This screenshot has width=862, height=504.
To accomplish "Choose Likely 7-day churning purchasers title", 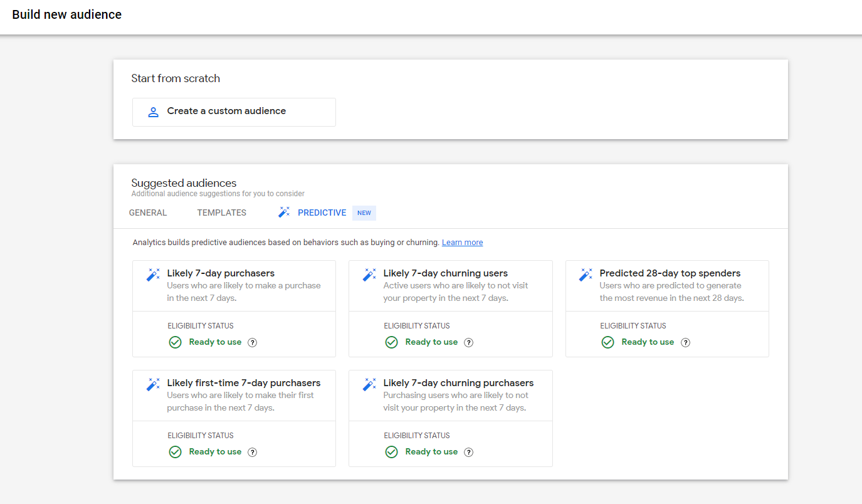I will (x=458, y=383).
